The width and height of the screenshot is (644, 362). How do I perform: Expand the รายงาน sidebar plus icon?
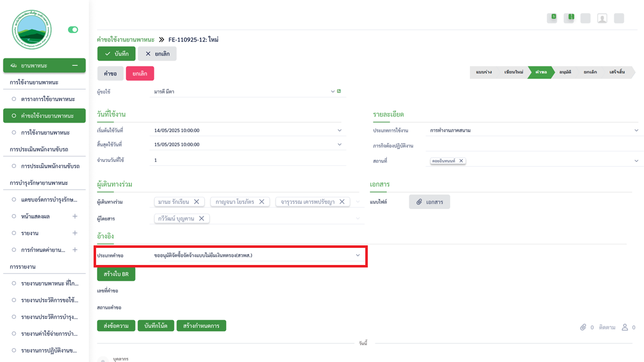75,233
